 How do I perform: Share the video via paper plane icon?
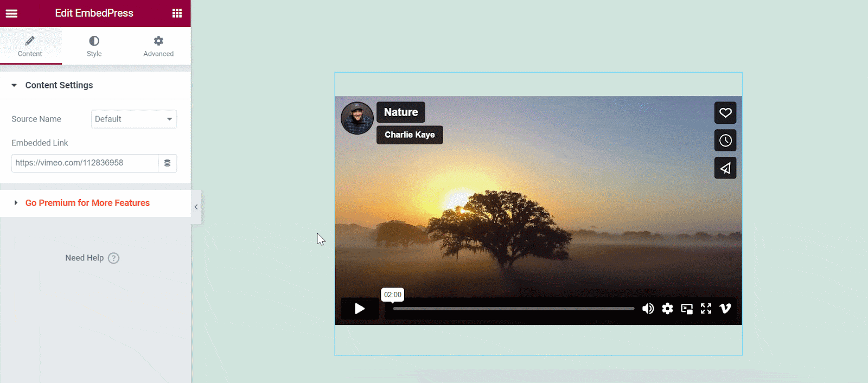click(x=725, y=168)
